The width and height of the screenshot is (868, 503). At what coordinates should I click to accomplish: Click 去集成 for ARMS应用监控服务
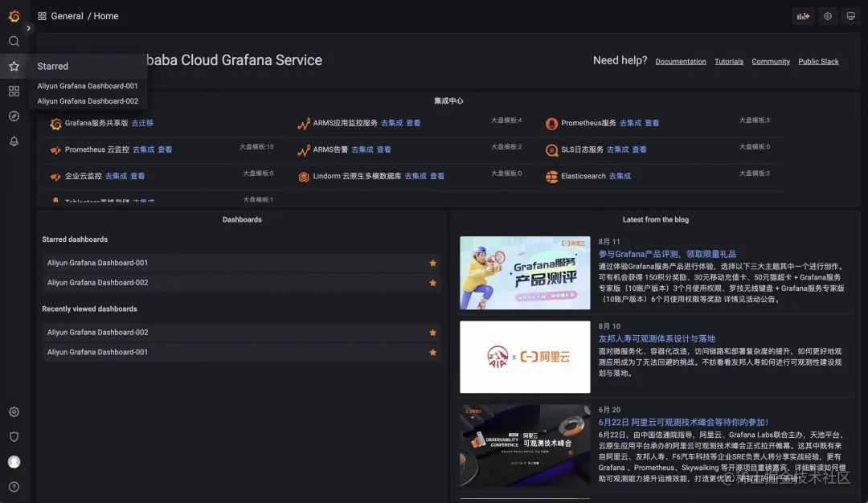point(392,123)
